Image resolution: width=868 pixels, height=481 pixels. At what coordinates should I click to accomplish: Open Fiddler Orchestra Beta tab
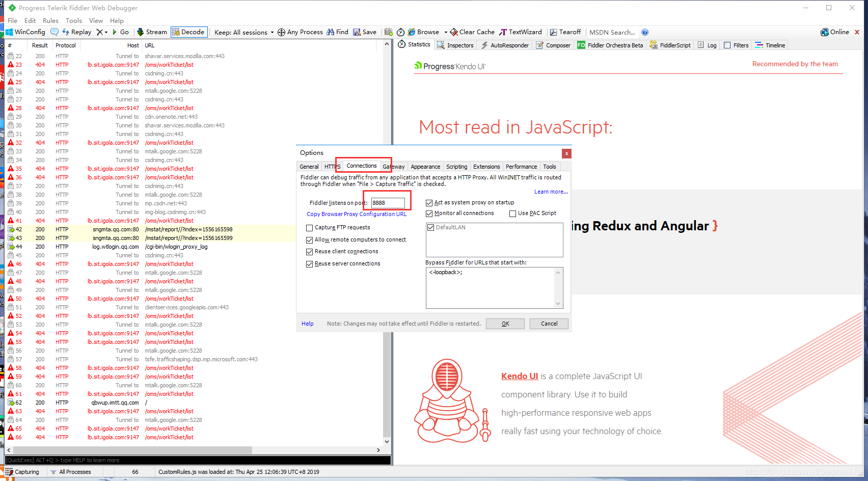click(610, 45)
